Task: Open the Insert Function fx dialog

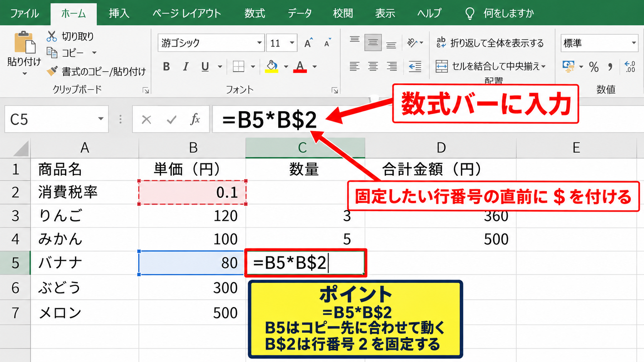Action: pos(195,119)
